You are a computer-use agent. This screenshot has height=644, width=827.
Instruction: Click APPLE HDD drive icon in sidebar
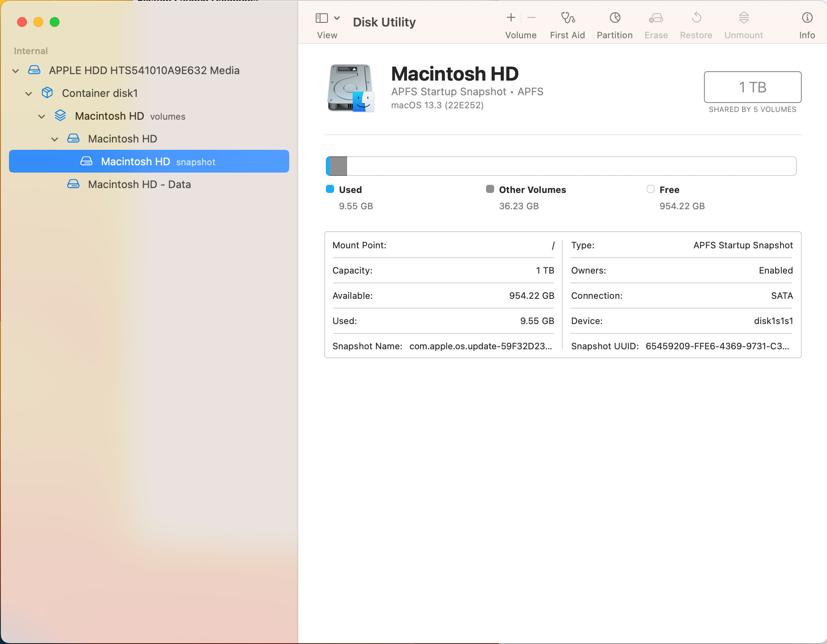pos(34,70)
